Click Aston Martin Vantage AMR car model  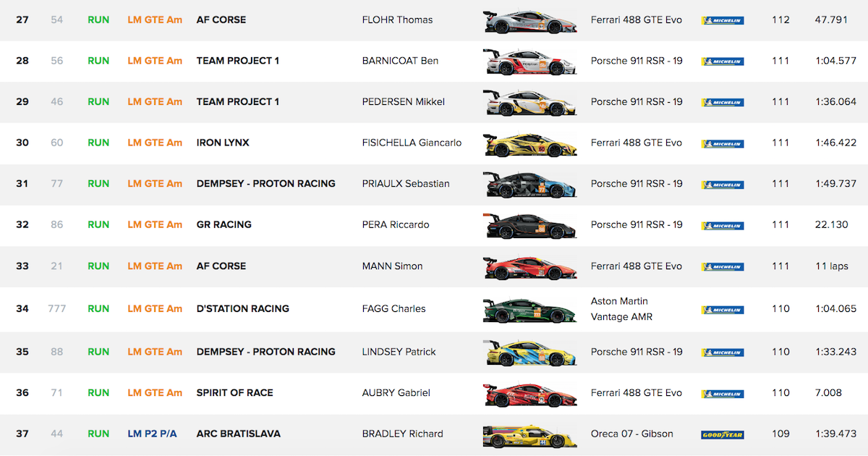621,309
